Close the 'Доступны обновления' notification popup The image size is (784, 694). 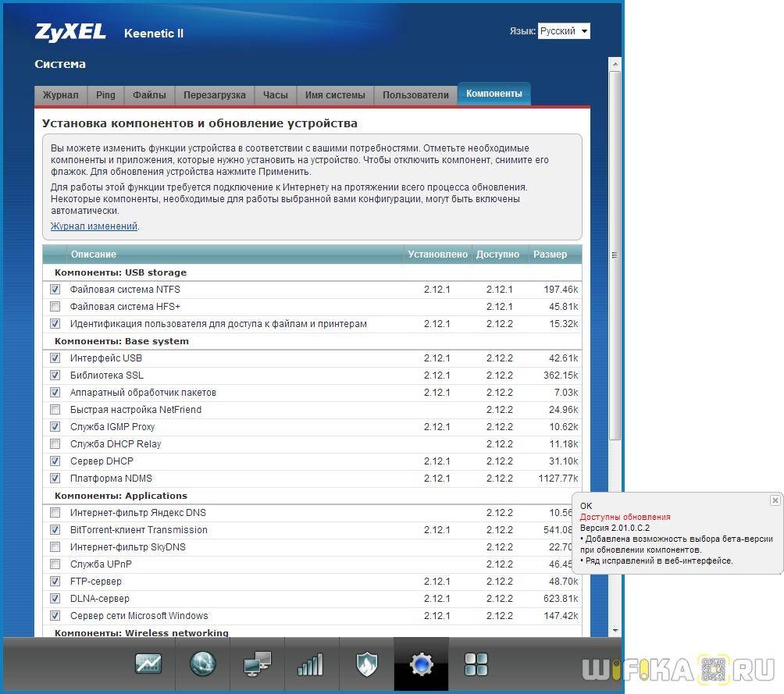(x=775, y=500)
